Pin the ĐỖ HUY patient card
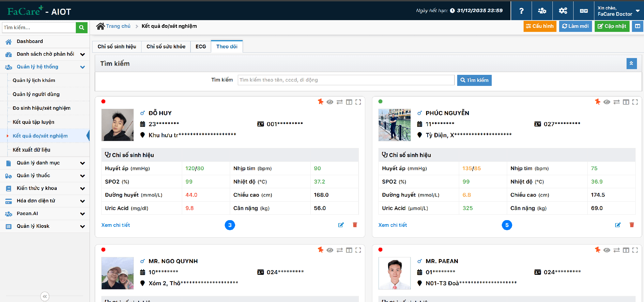This screenshot has height=302, width=644. click(x=321, y=102)
